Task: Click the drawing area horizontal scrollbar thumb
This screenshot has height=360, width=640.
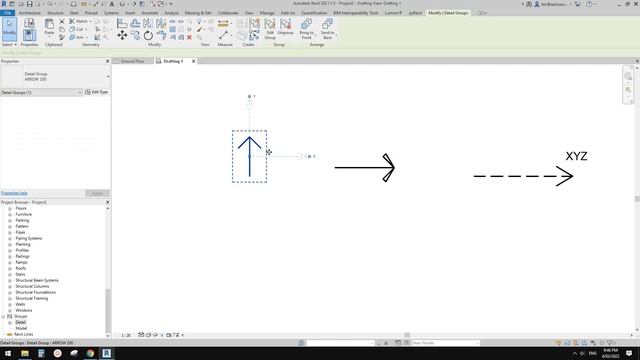Action: (x=407, y=335)
